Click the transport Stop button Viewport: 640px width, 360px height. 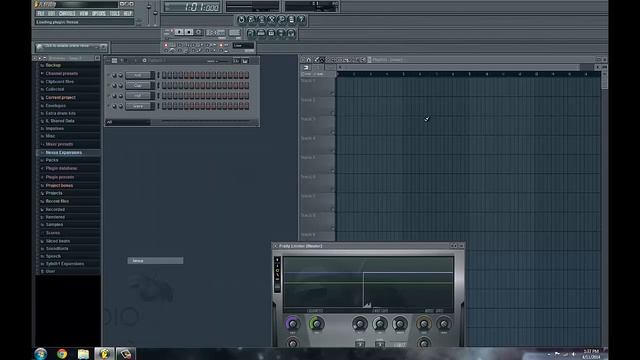click(x=189, y=32)
